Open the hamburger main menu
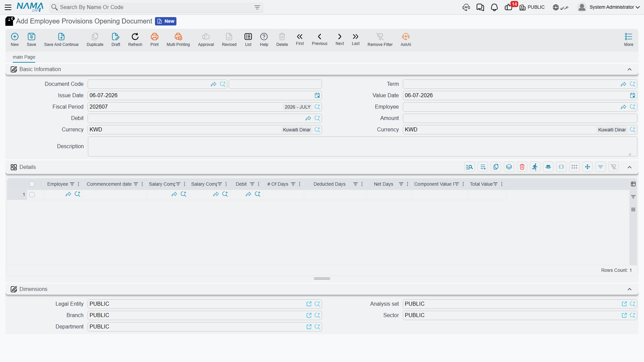The height and width of the screenshot is (362, 644). [x=8, y=7]
